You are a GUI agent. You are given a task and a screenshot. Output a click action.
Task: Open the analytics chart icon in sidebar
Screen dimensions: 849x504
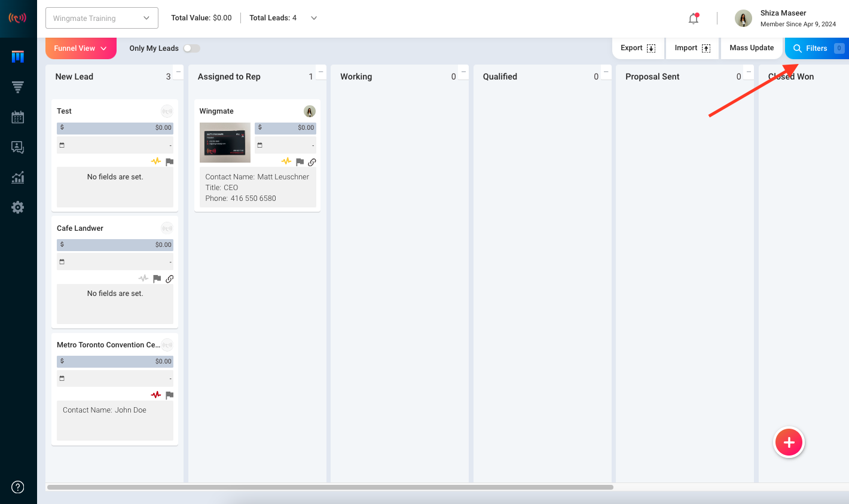pos(18,177)
